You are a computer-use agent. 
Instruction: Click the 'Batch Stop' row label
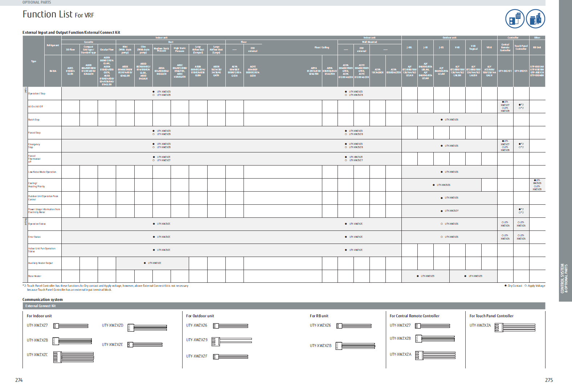[34, 120]
